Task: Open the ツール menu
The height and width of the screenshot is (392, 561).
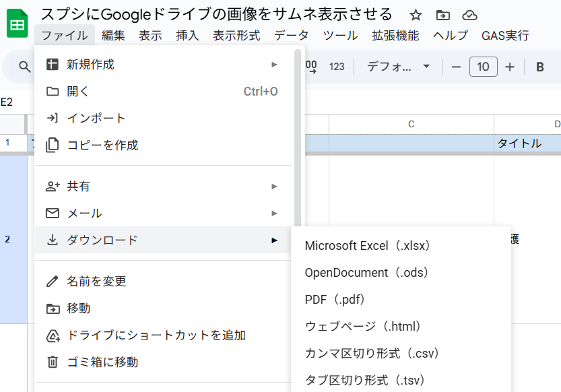Action: click(340, 36)
